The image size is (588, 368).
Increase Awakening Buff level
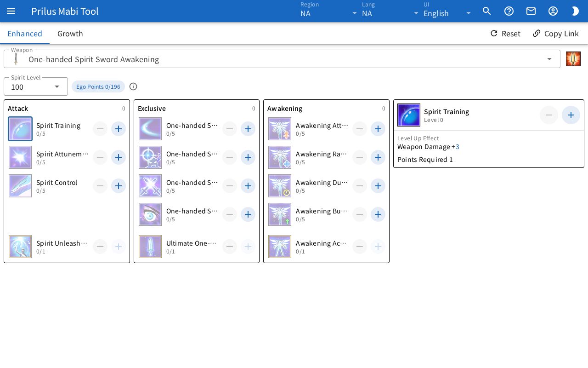378,214
